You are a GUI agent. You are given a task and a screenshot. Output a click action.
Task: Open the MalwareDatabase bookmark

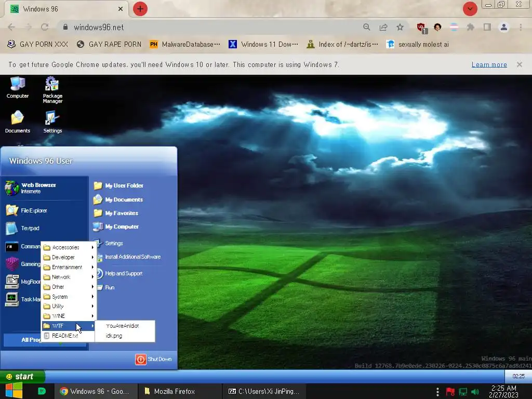[185, 44]
